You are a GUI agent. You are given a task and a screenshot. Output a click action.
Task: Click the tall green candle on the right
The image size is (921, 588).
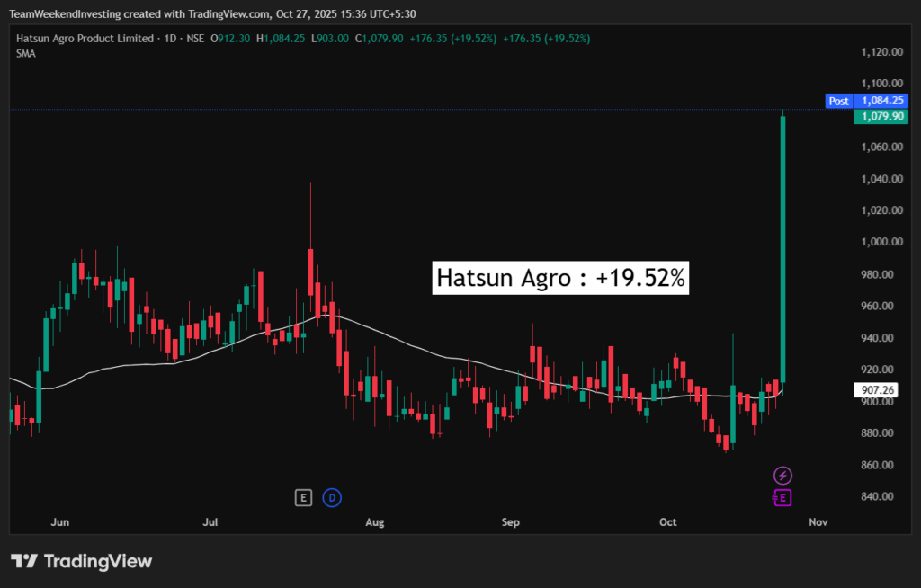[783, 248]
